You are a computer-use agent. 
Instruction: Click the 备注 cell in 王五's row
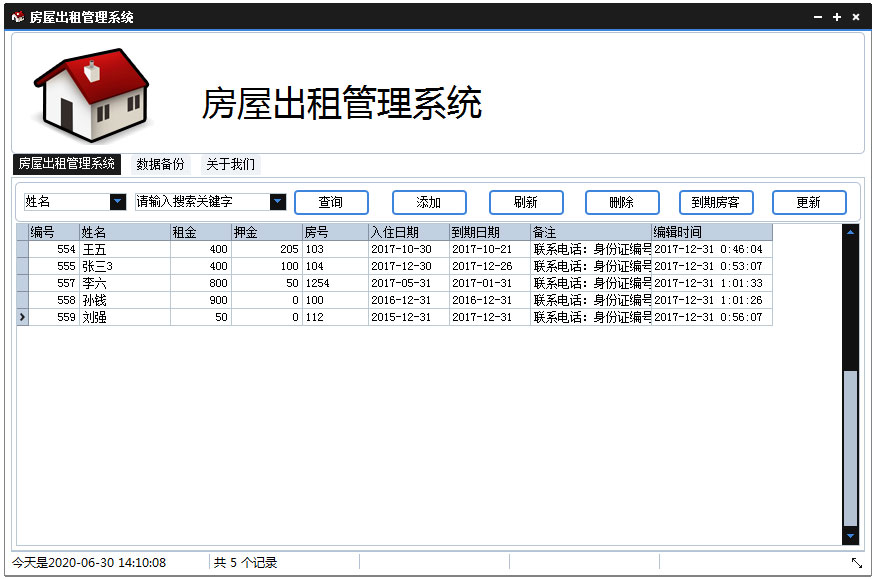click(591, 249)
